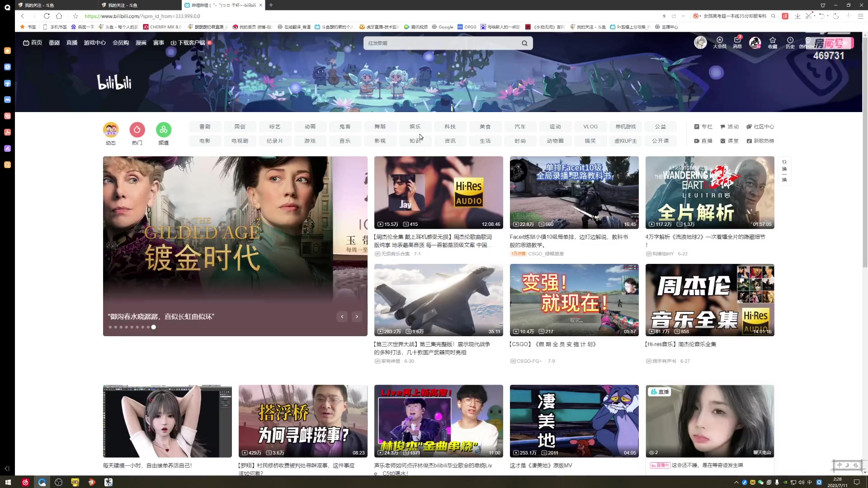The height and width of the screenshot is (488, 868).
Task: Select the 虚拟UP主 category button
Action: click(626, 141)
